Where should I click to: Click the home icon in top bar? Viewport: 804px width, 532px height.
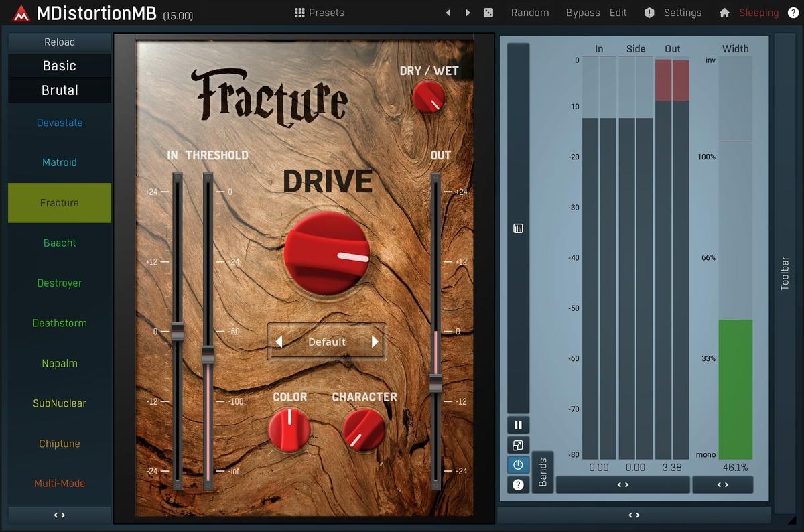pyautogui.click(x=724, y=13)
